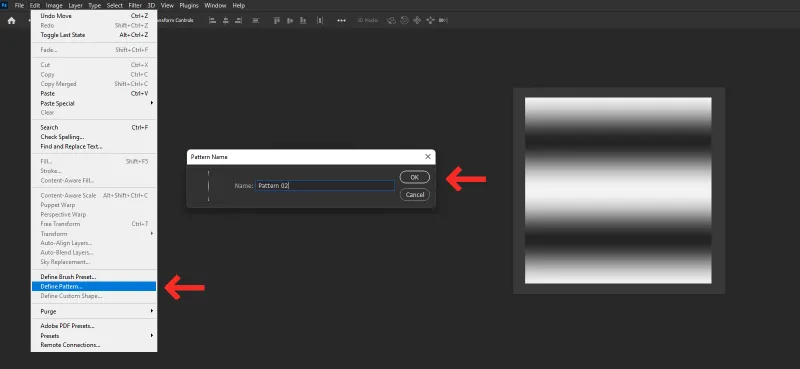The image size is (800, 369).
Task: Select the 3D orbit mode icon
Action: [x=391, y=20]
